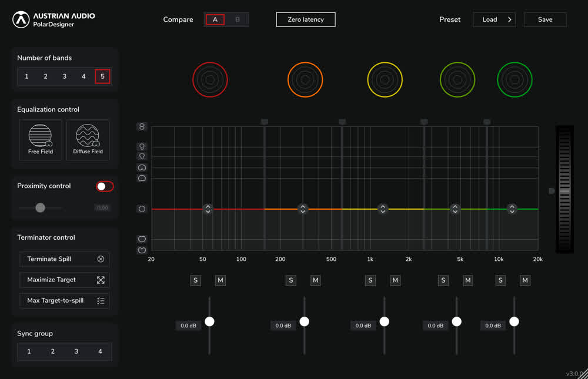Solo the first frequency band

[x=195, y=280]
